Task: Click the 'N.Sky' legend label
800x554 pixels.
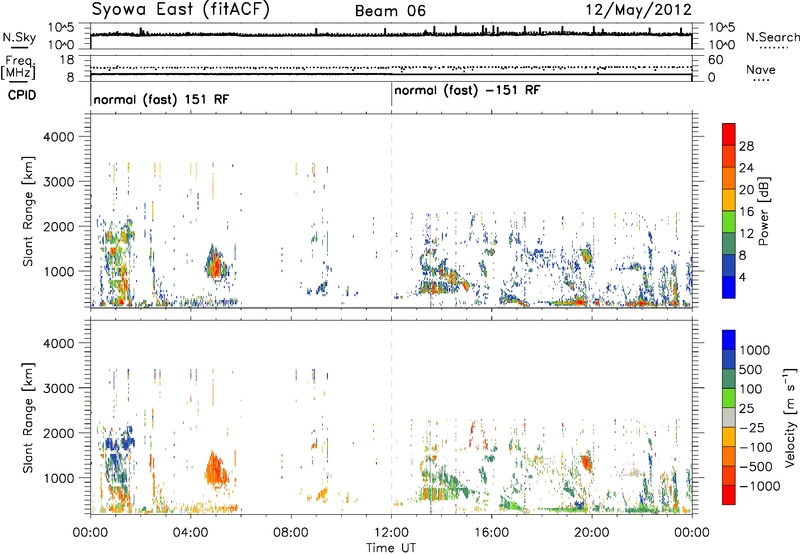Action: [19, 37]
